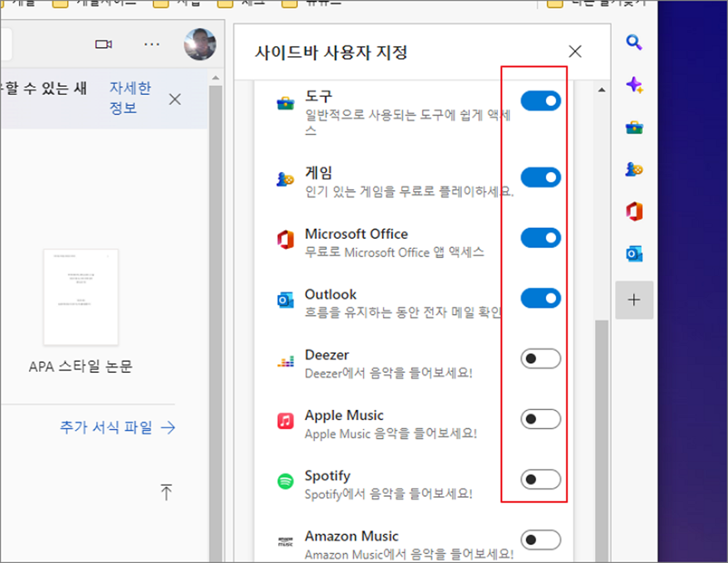Click the Apple Music icon in the list
Viewport: 728px width, 563px height.
[x=285, y=421]
